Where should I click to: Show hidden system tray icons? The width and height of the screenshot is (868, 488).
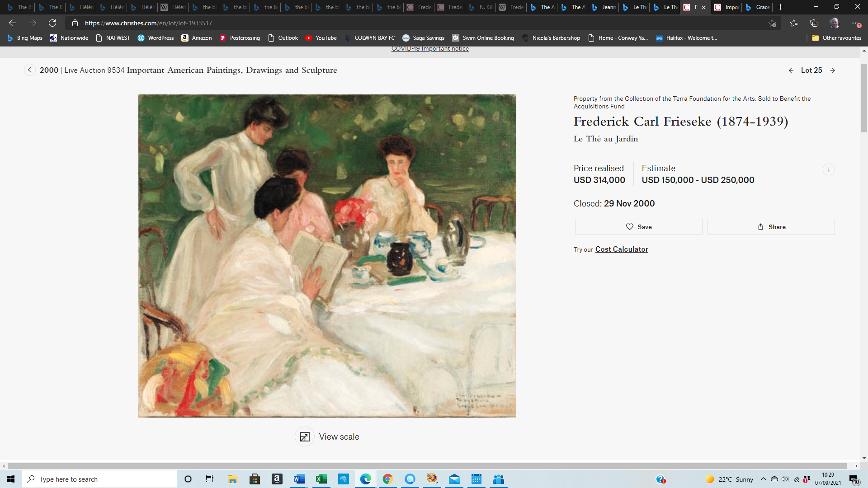click(763, 479)
